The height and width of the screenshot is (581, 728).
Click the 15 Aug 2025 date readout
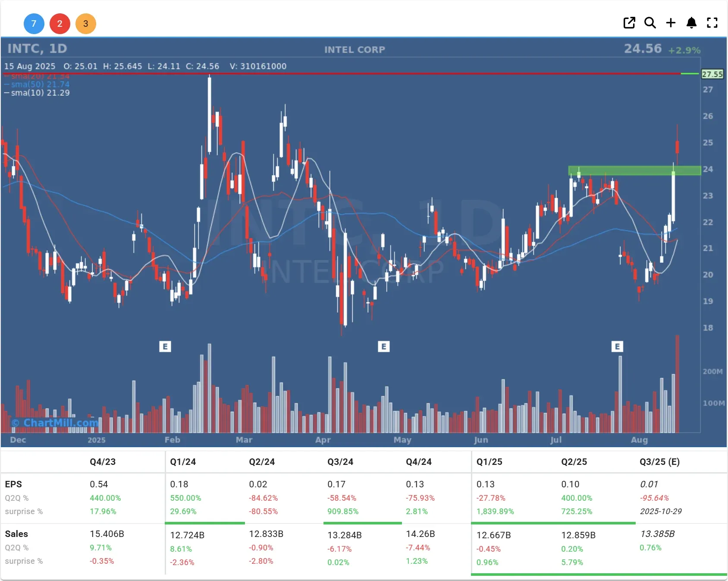pos(30,66)
